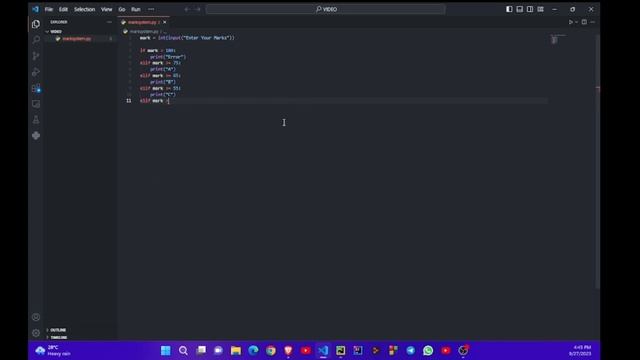This screenshot has height=360, width=640.
Task: Open the Edit menu
Action: [x=63, y=9]
